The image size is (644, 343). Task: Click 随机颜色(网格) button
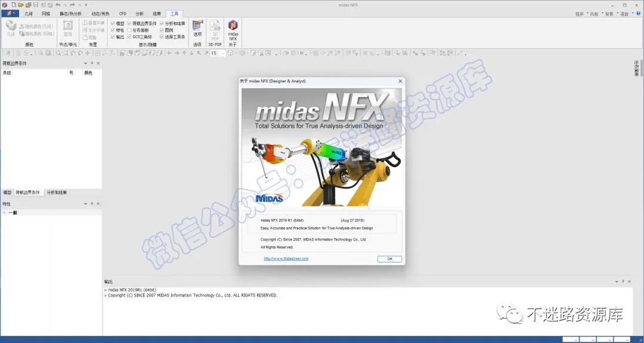coord(36,33)
